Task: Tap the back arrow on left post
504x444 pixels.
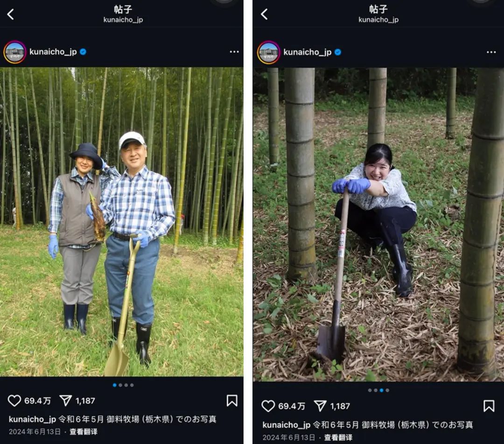Action: [10, 14]
